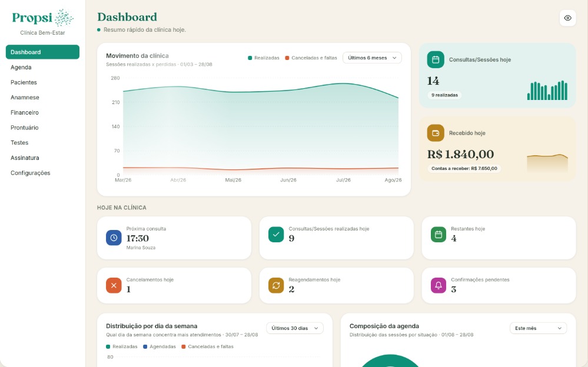Open Prontuário from the sidebar

coord(42,128)
